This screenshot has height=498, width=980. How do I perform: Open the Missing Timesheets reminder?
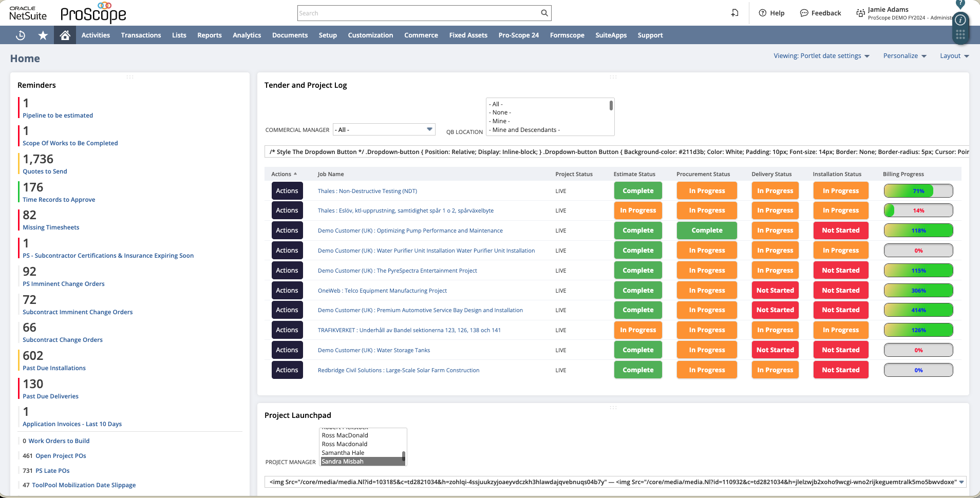[51, 227]
